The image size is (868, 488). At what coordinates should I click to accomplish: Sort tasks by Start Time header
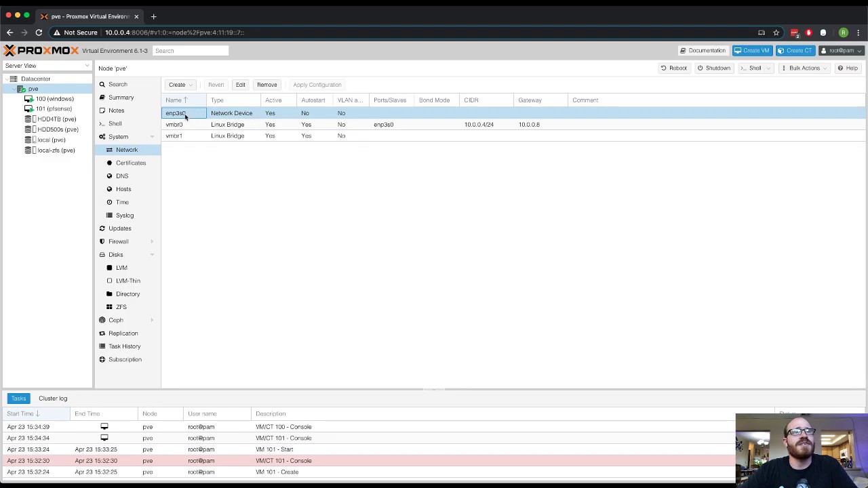35,414
